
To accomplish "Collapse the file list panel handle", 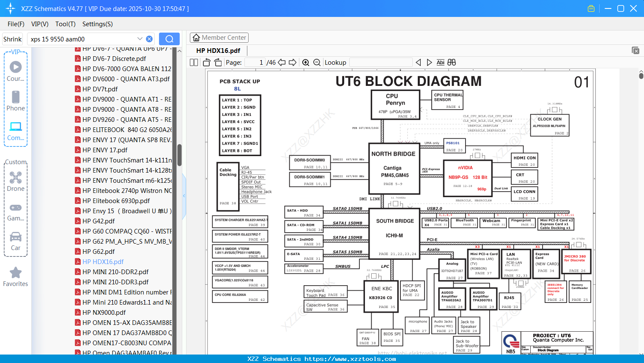I will (x=184, y=195).
